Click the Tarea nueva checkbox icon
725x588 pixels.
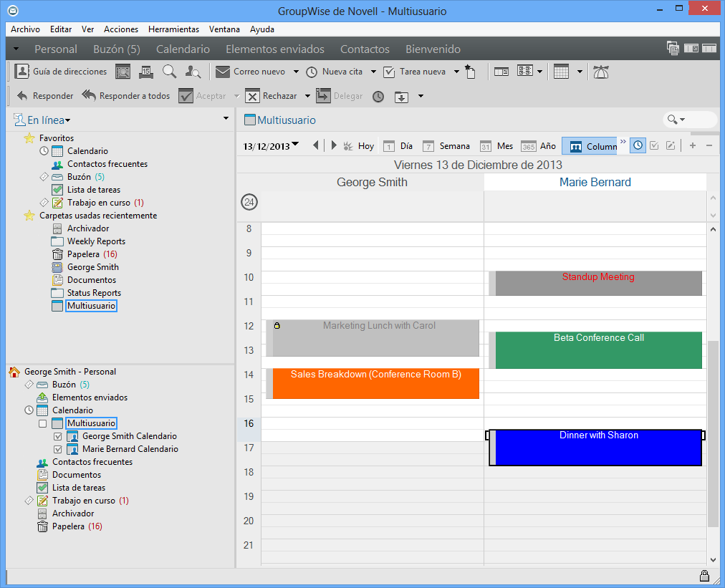(389, 72)
